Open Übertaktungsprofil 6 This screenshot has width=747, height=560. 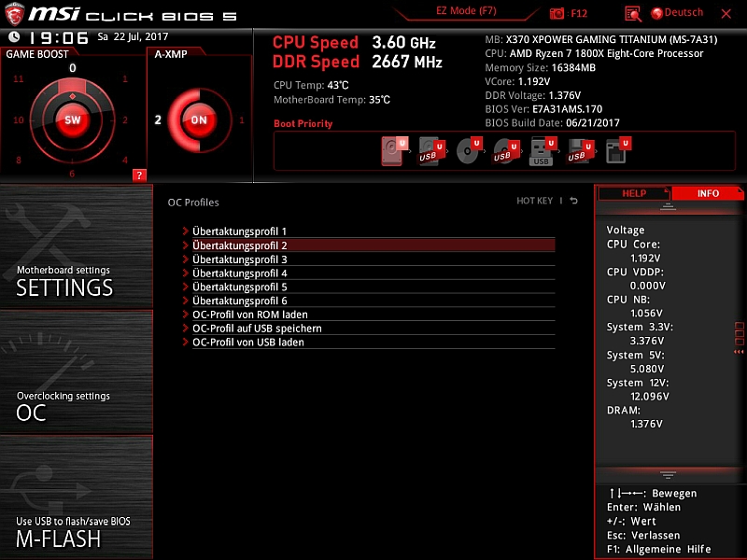coord(373,301)
